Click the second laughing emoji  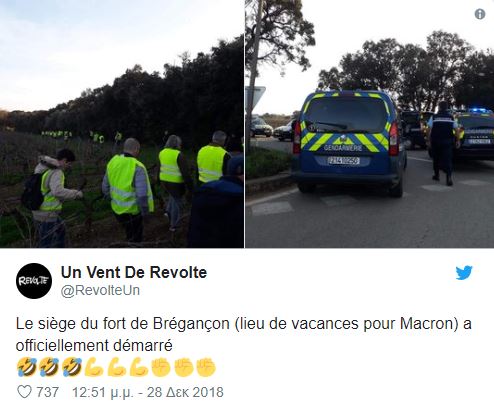pos(49,367)
